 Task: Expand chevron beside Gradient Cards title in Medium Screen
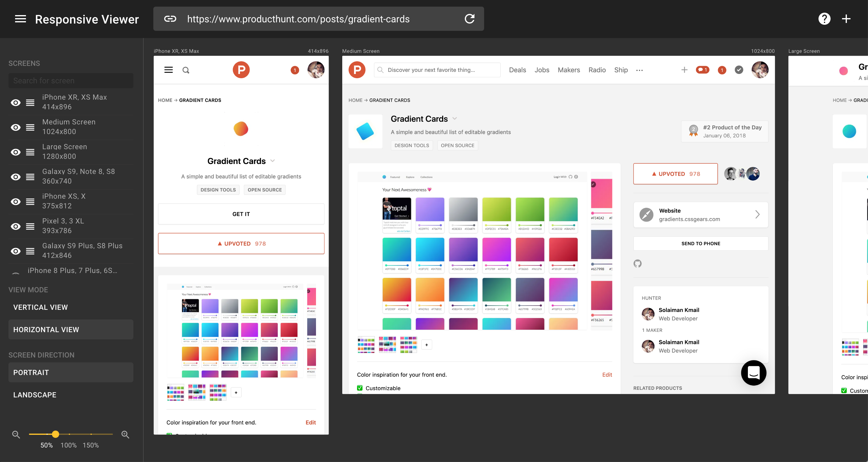(455, 119)
